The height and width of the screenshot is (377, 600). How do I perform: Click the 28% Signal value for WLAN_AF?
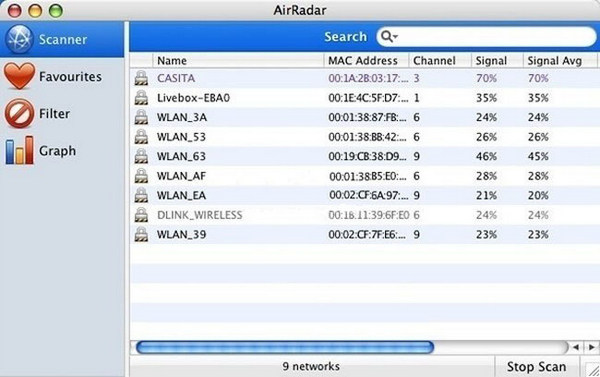[486, 176]
